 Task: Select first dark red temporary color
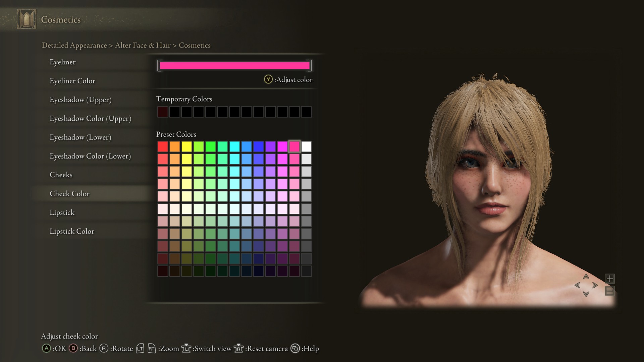[163, 112]
